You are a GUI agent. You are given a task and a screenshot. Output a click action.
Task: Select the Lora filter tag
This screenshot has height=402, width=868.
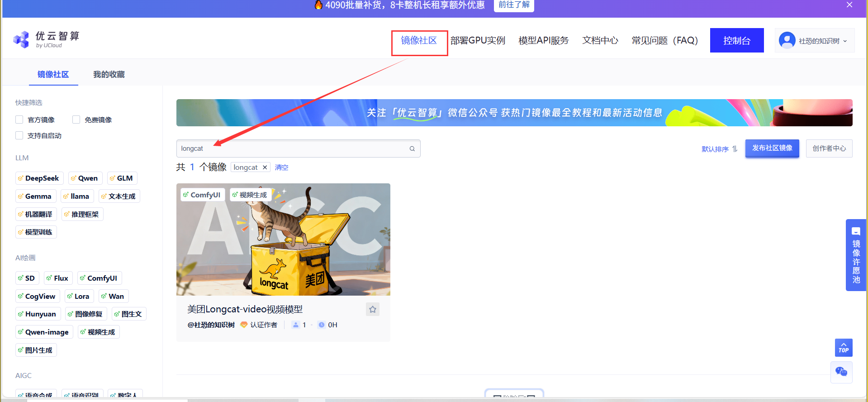[79, 296]
